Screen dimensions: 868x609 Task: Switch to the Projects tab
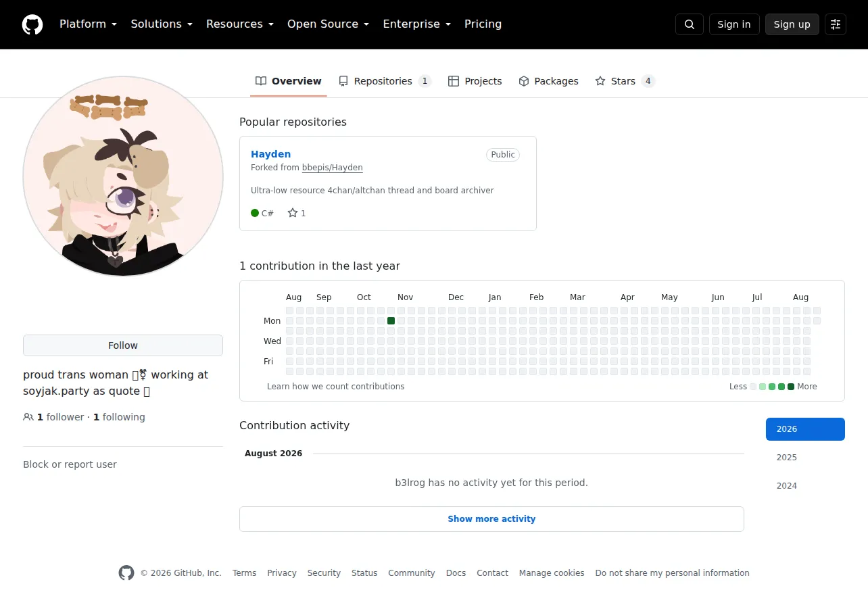coord(475,81)
